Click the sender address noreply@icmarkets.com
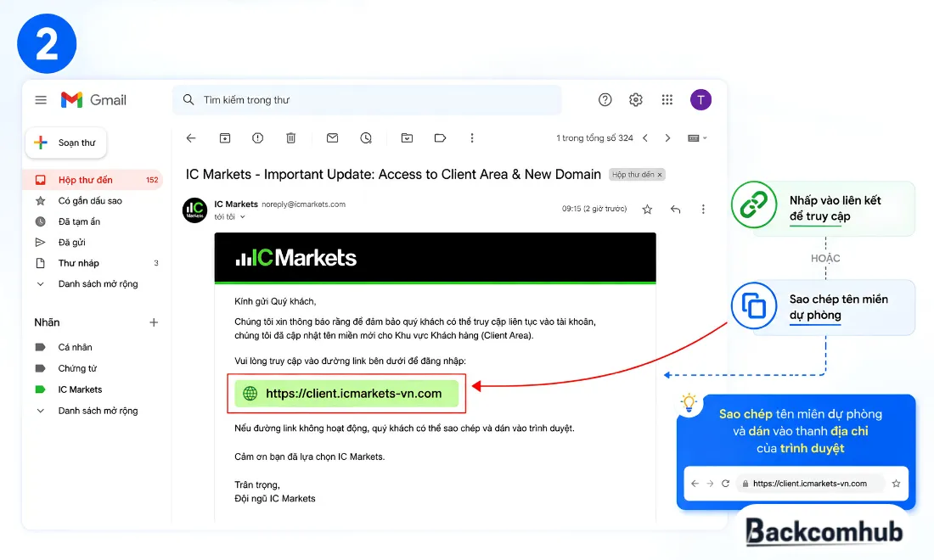934x560 pixels. 304,204
